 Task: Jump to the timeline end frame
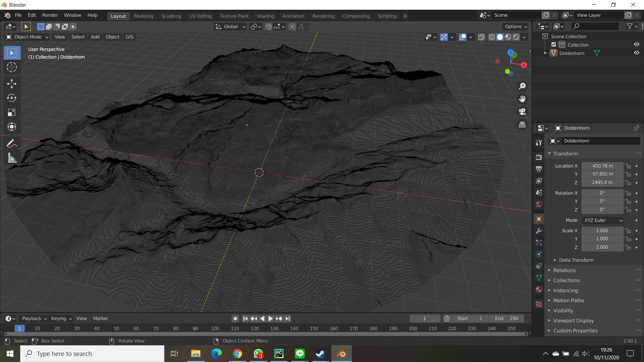(x=287, y=318)
